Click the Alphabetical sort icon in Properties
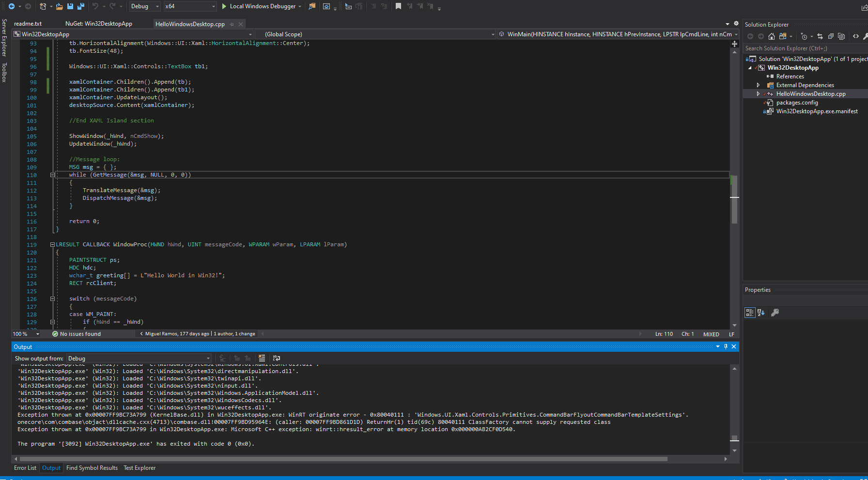 (761, 313)
